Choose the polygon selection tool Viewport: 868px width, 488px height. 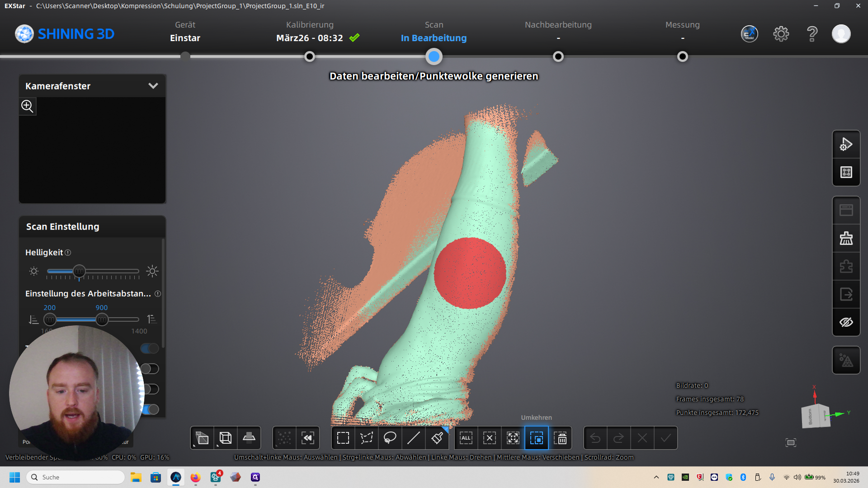366,438
